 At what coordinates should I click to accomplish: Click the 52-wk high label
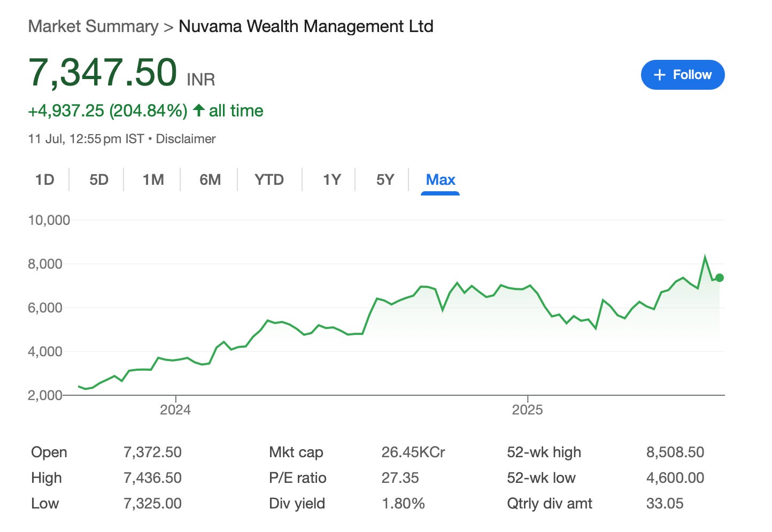click(544, 452)
